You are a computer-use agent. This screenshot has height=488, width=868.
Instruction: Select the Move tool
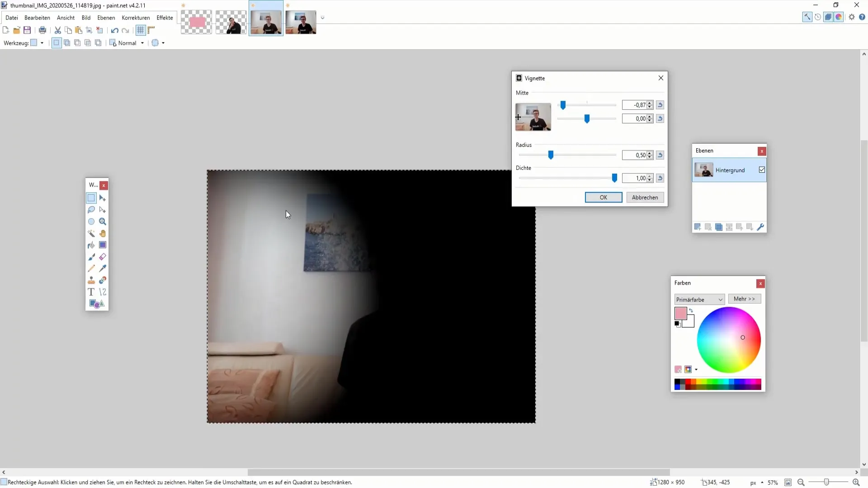103,198
